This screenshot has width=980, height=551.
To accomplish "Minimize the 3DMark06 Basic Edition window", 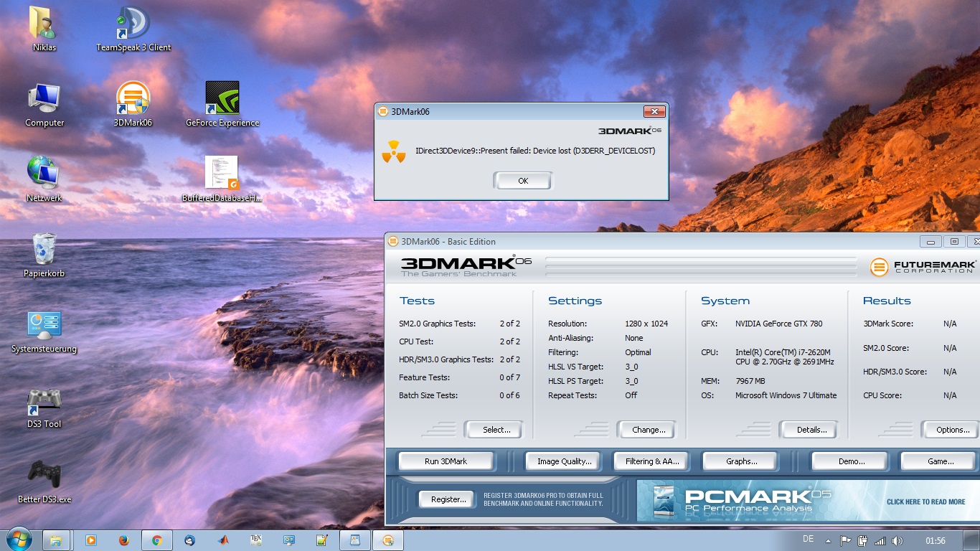I will pyautogui.click(x=931, y=242).
